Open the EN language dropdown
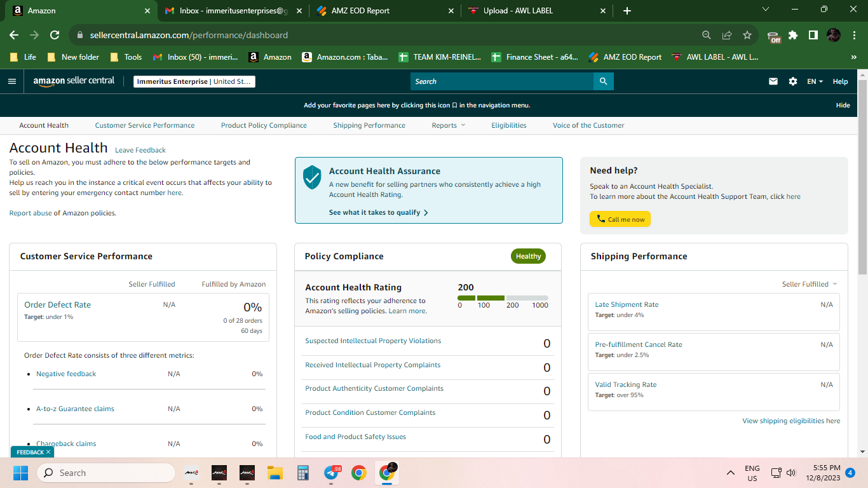This screenshot has width=868, height=488. 815,81
